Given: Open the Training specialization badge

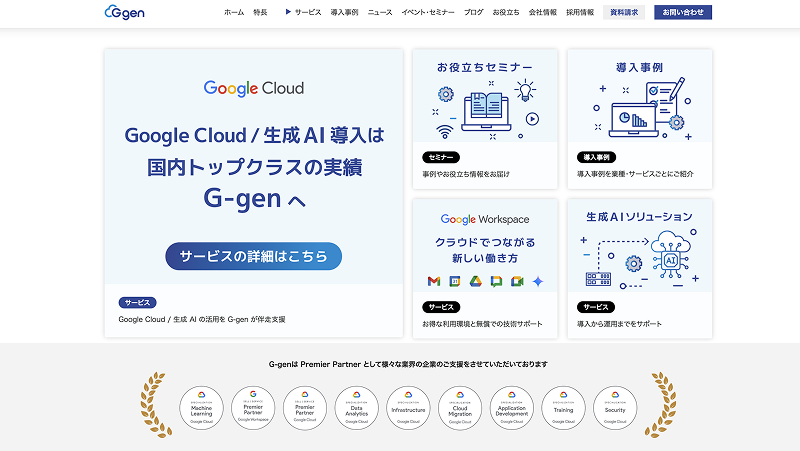Looking at the screenshot, I should pos(563,408).
